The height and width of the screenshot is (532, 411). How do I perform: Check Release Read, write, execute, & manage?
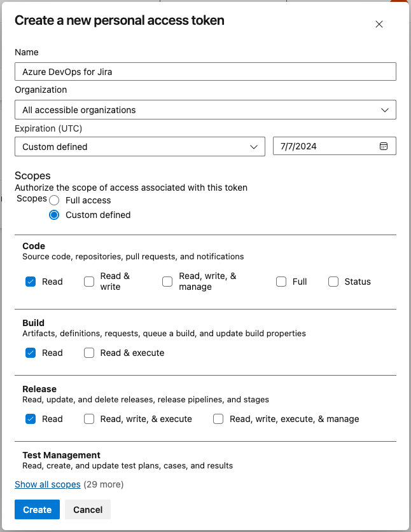pyautogui.click(x=218, y=419)
